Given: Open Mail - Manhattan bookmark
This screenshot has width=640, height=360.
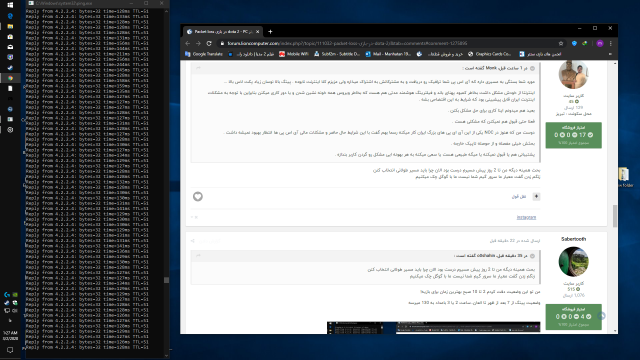Looking at the screenshot, I should click(x=388, y=54).
